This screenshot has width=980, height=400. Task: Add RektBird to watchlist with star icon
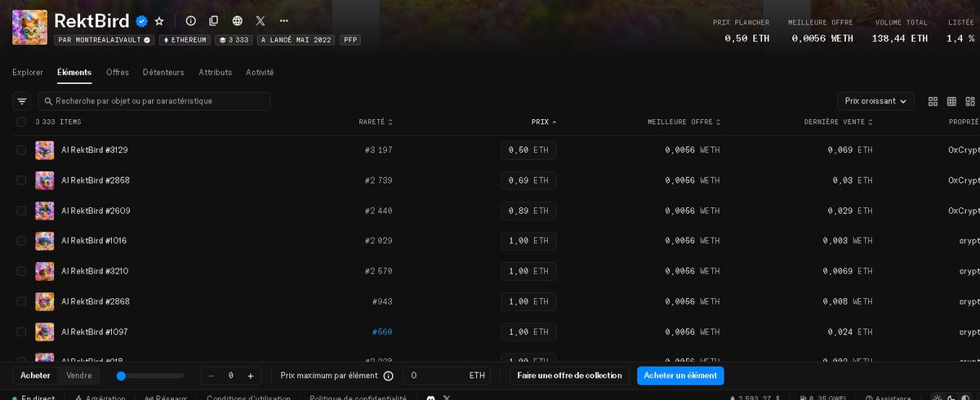click(x=159, y=20)
